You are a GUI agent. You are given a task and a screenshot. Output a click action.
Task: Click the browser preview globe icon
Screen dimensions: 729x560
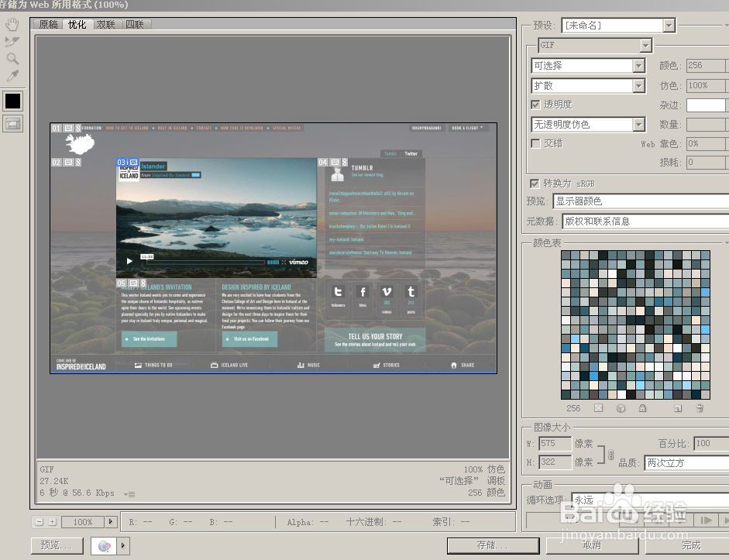[x=104, y=545]
